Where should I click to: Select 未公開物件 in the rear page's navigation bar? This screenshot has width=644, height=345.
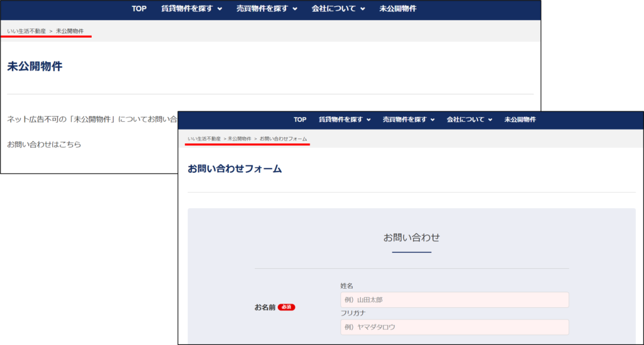397,9
